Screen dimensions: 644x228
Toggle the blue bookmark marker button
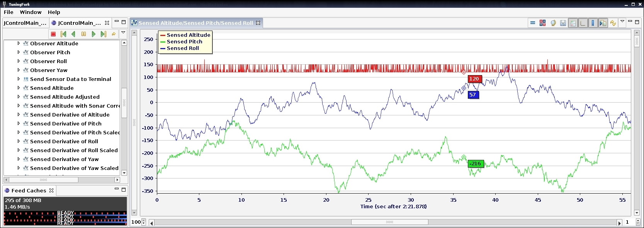593,23
